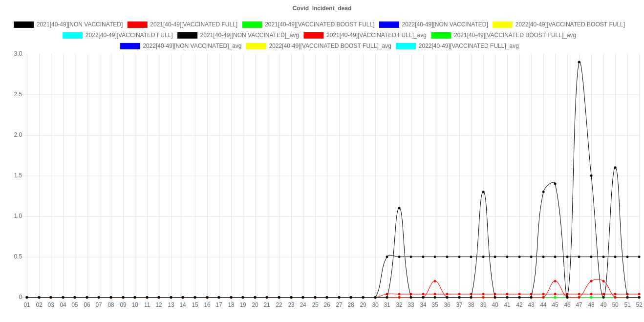Toggle the 2022[40-49][VACCINATED BOOST FULL] legend label

570,24
